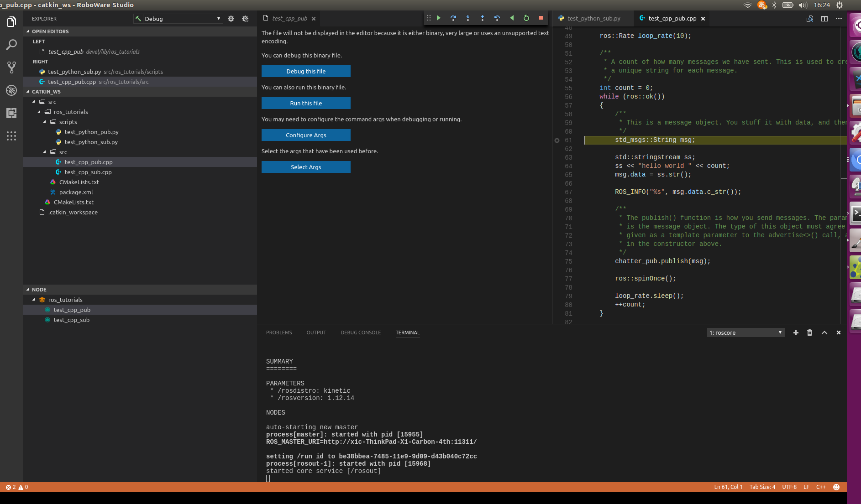
Task: Open the Search view in activity bar
Action: coord(11,45)
